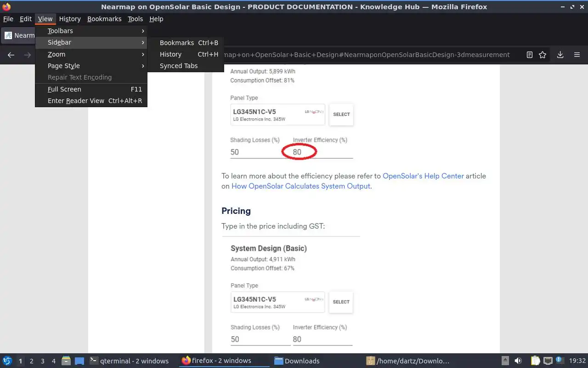
Task: Open Bookmarks sidebar from submenu
Action: pos(186,43)
